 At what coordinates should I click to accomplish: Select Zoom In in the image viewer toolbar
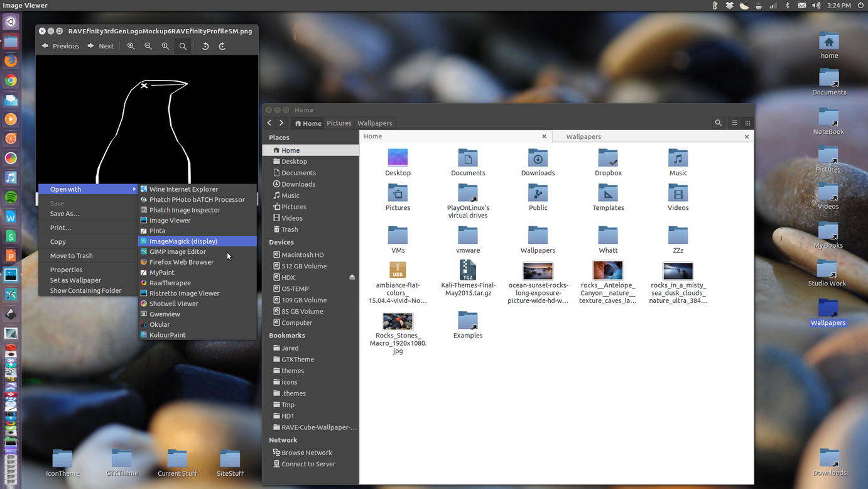click(x=131, y=45)
